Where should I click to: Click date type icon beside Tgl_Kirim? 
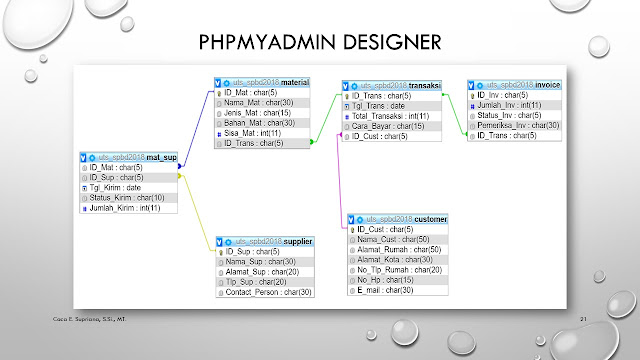point(84,188)
